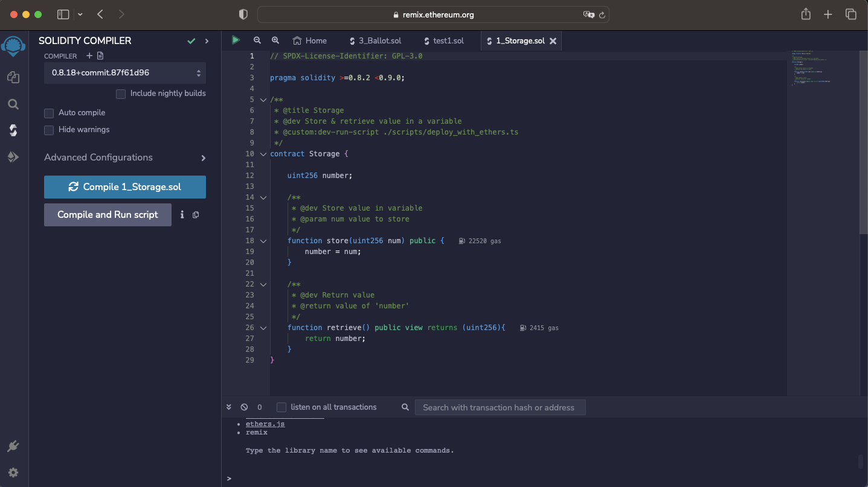Image resolution: width=868 pixels, height=487 pixels.
Task: Click Compile and Run script button
Action: (x=108, y=215)
